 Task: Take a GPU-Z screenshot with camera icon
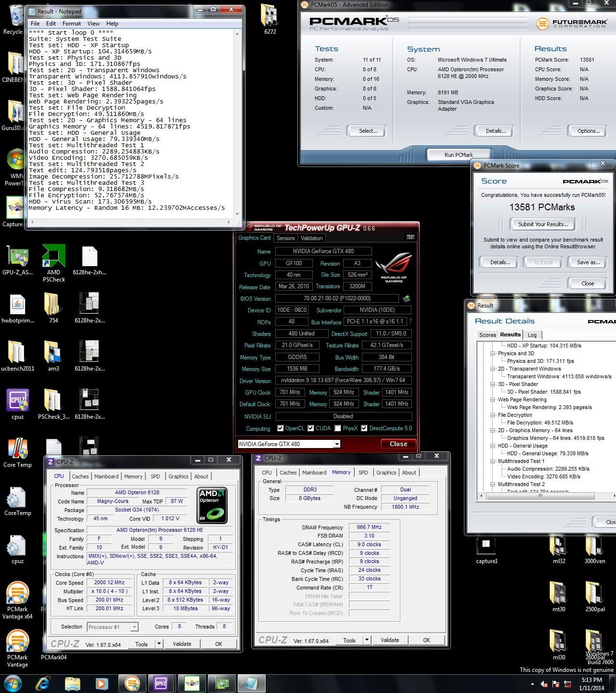[410, 237]
